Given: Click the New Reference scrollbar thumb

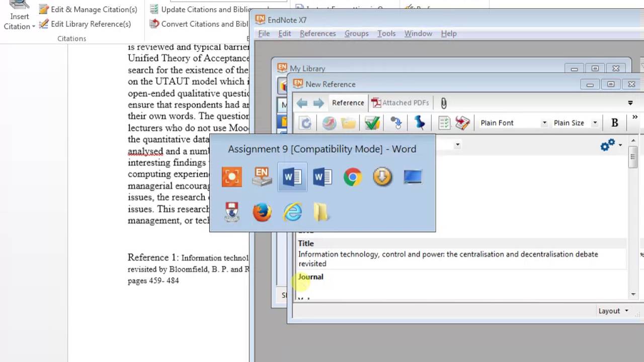Looking at the screenshot, I should tap(633, 157).
